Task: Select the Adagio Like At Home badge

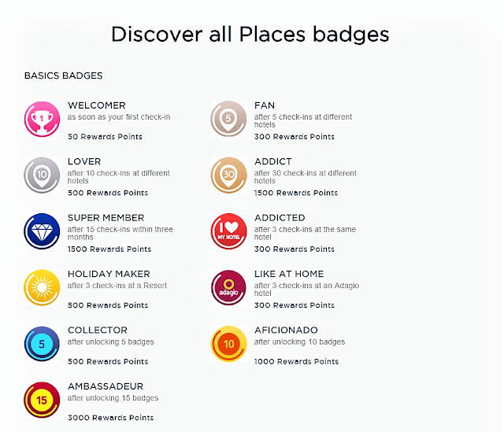Action: (229, 287)
